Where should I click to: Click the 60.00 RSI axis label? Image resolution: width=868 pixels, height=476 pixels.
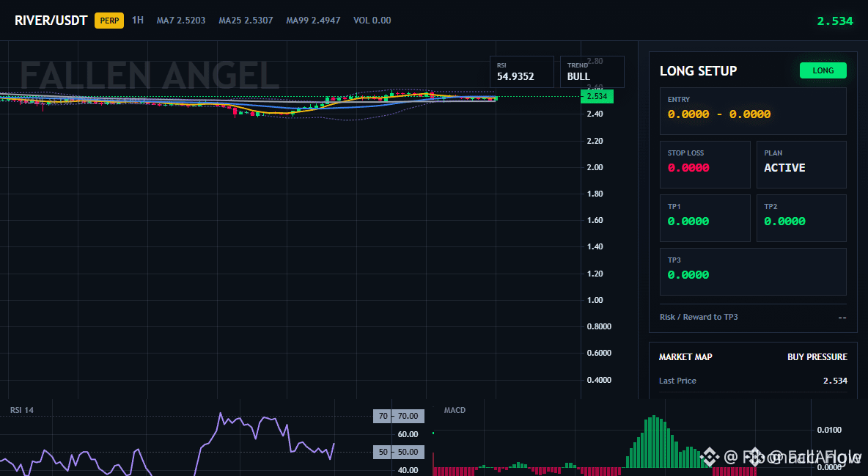coord(408,434)
